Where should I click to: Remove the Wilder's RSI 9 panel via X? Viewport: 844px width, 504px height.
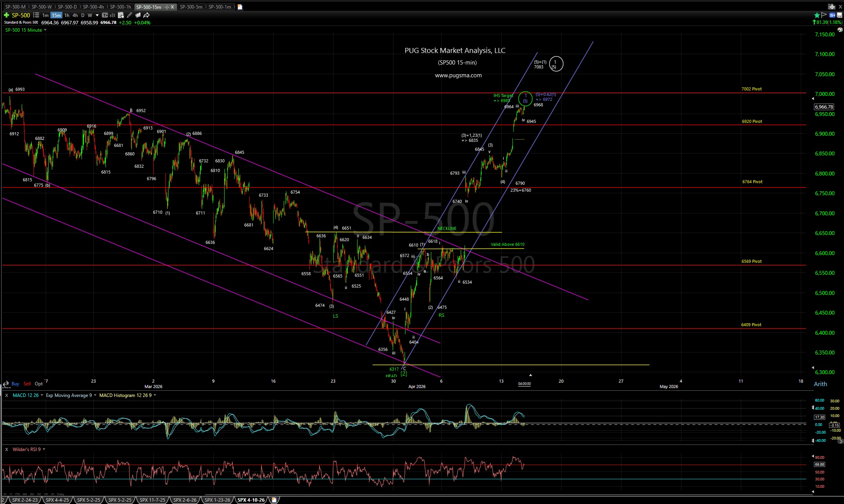7,450
